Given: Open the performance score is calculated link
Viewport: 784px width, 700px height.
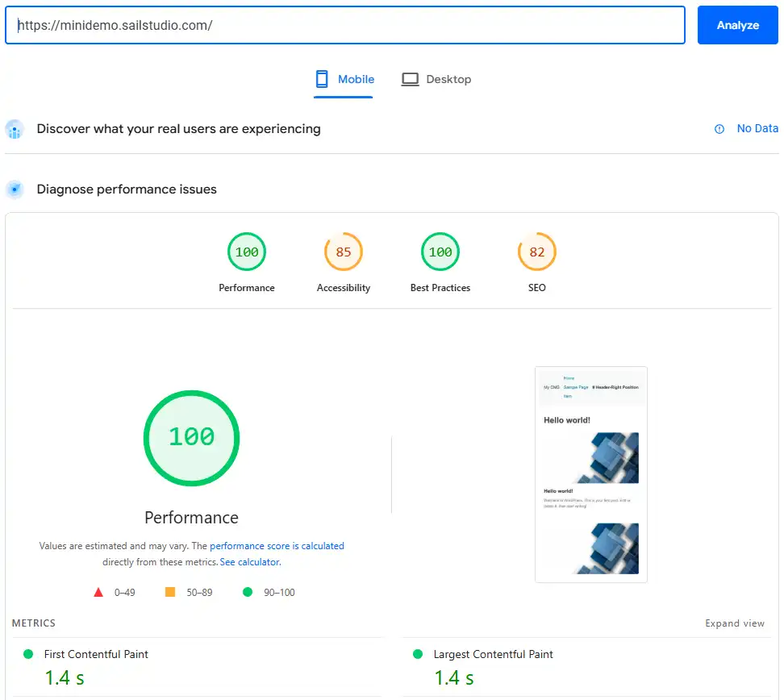Looking at the screenshot, I should click(277, 546).
